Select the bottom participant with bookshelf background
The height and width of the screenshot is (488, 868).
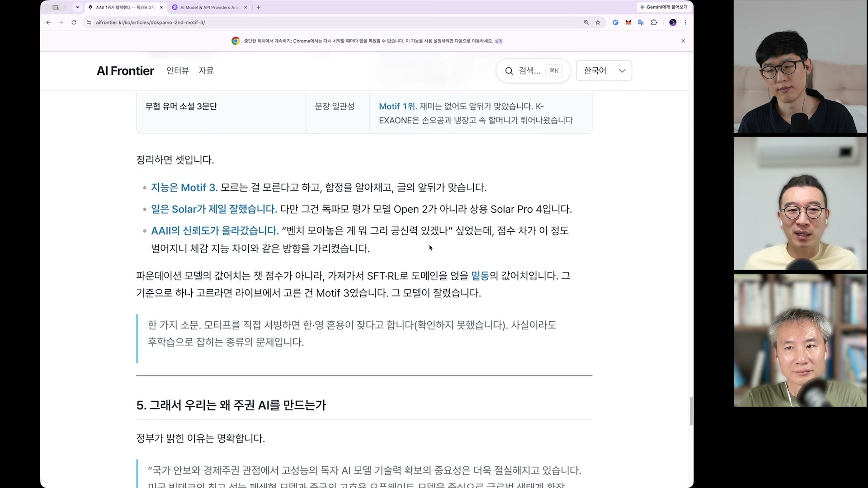[x=800, y=340]
